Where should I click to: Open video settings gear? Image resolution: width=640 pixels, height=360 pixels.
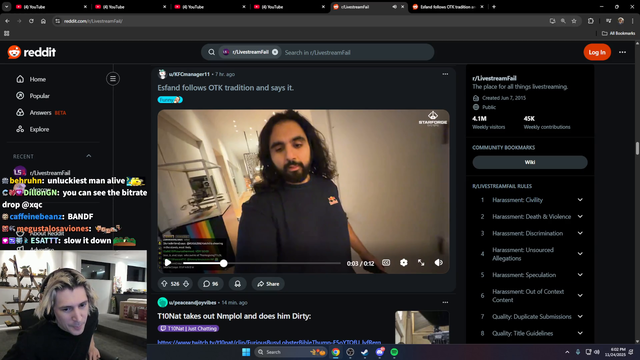coord(403,263)
